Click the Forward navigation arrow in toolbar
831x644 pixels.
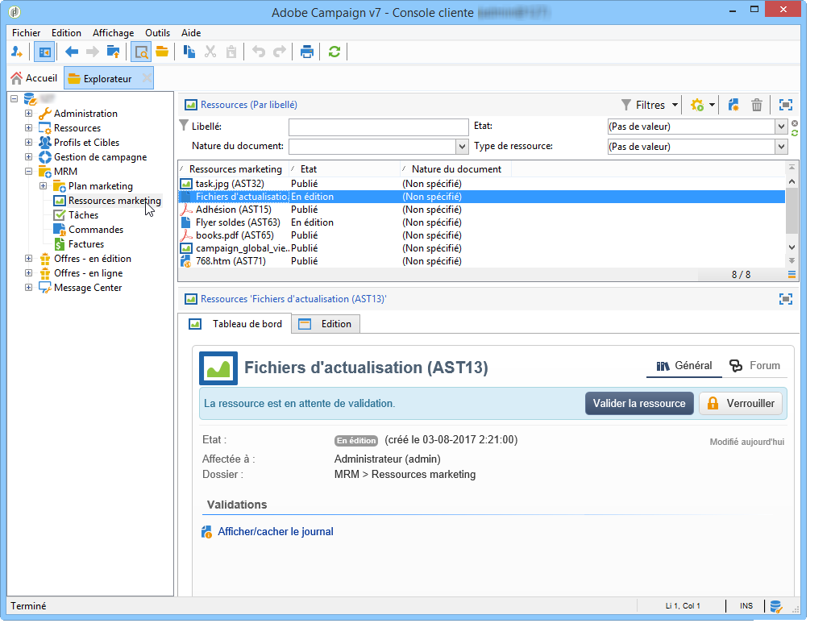click(92, 52)
